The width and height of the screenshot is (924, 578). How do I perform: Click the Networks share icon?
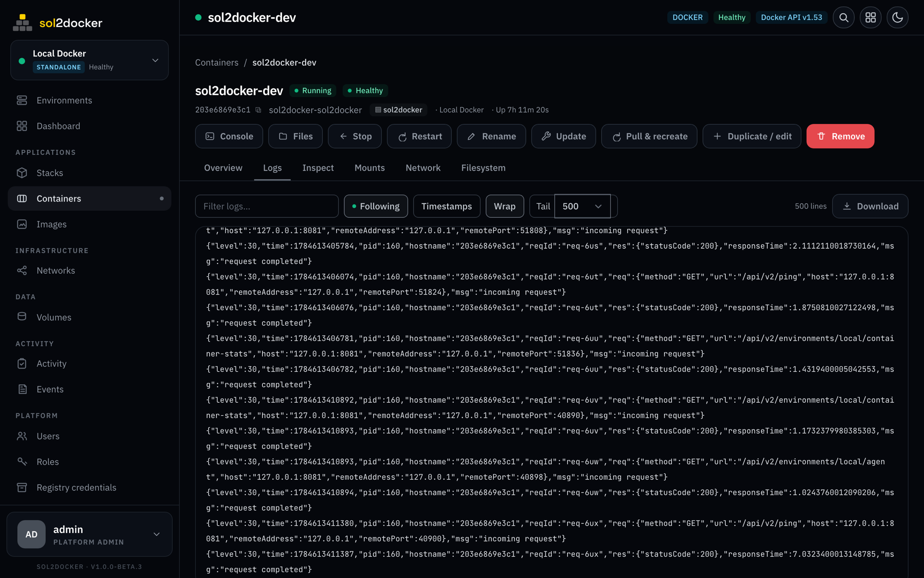coord(22,271)
